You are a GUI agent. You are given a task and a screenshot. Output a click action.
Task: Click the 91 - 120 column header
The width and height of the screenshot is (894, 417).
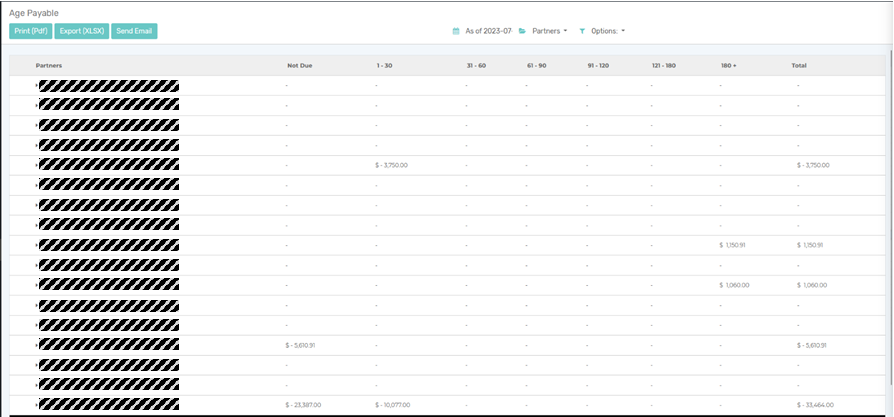(598, 66)
